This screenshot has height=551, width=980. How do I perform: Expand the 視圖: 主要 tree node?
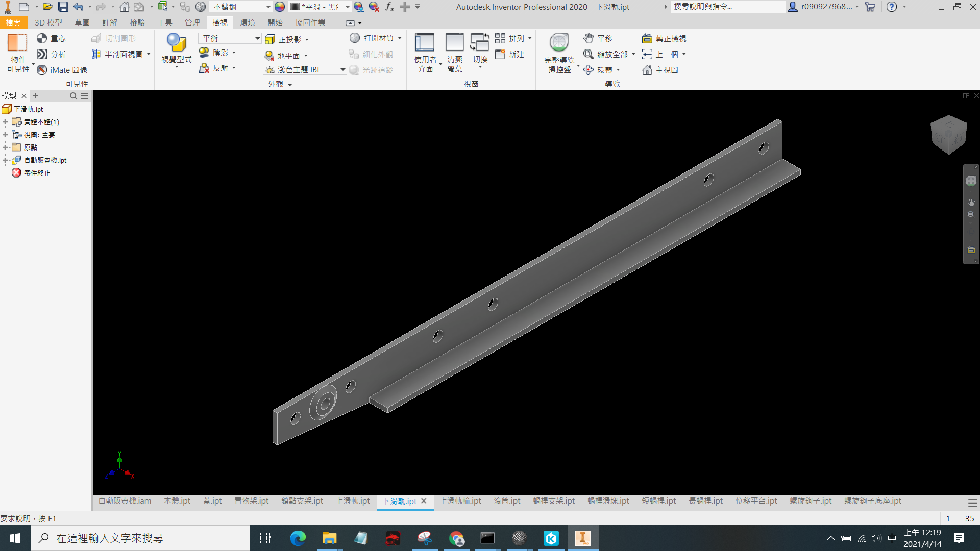[5, 135]
